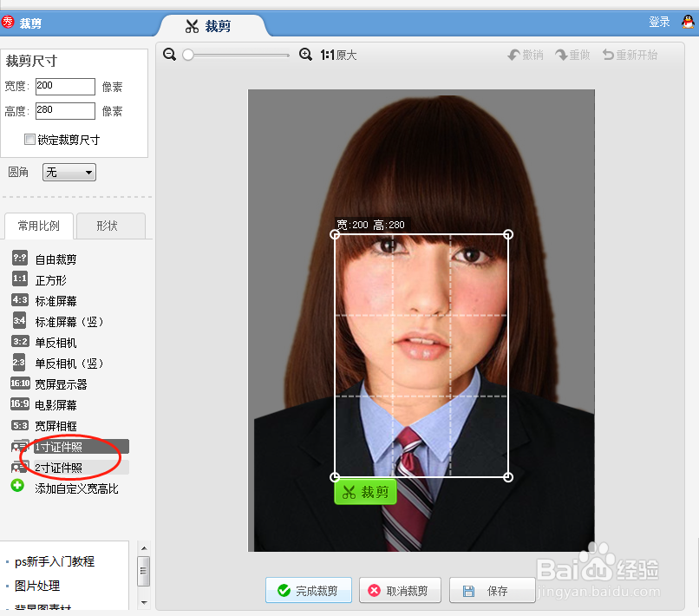
Task: Click the links list scroll-down arrow
Action: pos(144,603)
